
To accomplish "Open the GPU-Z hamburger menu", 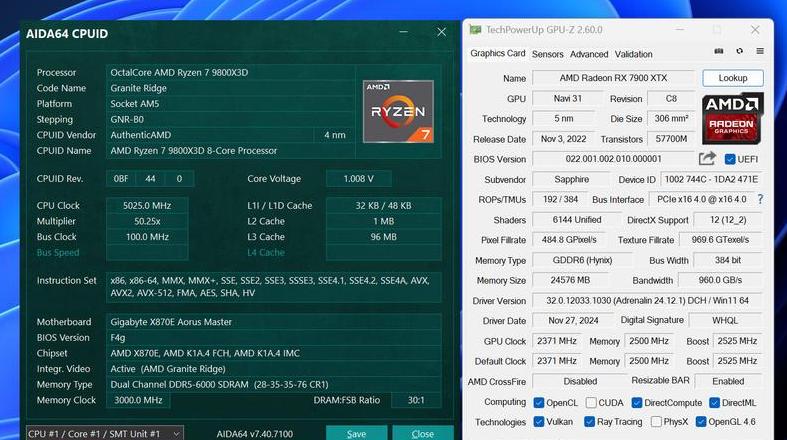I will 760,51.
